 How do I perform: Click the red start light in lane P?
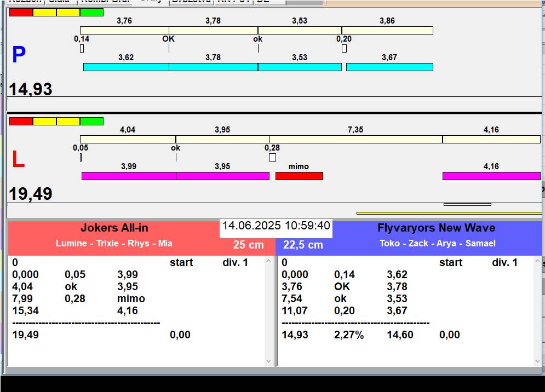21,12
